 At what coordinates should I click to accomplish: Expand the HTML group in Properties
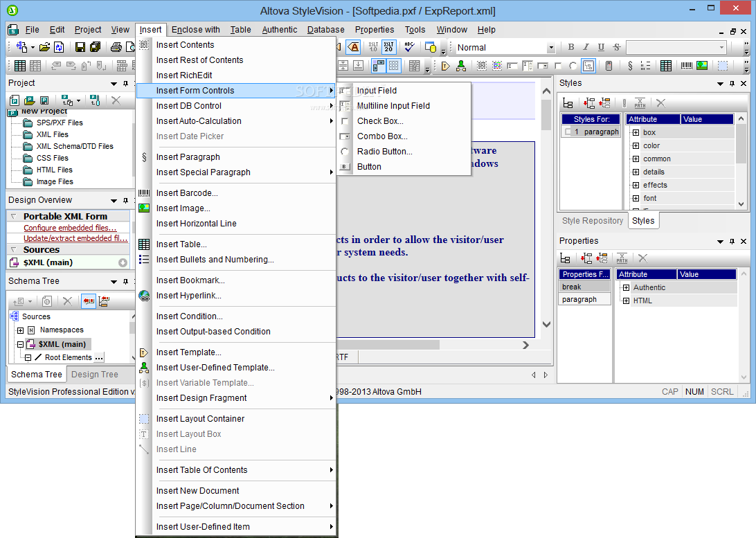click(626, 301)
